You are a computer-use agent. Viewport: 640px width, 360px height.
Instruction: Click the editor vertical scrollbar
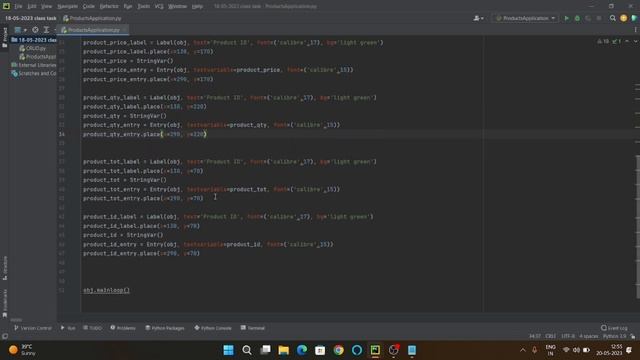coord(638,227)
